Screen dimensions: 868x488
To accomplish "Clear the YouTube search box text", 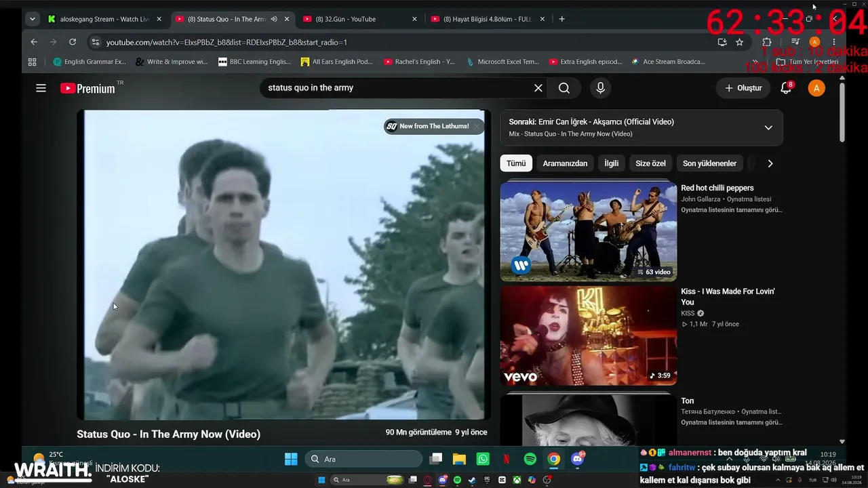I will [x=538, y=88].
